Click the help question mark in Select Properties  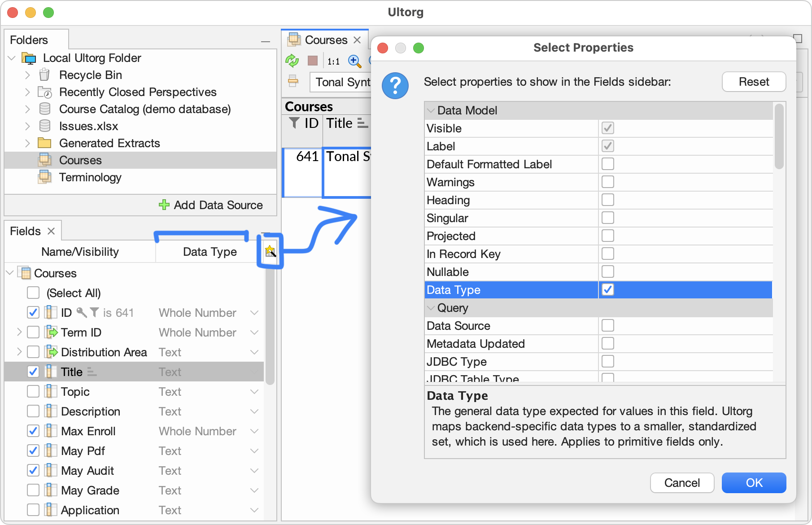click(395, 86)
